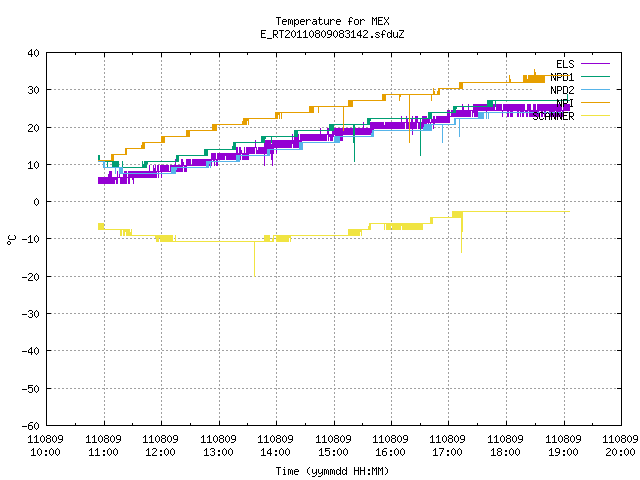Viewport: 640px width, 480px height.
Task: Click the x-axis label 110809 12:00
Action: (160, 446)
